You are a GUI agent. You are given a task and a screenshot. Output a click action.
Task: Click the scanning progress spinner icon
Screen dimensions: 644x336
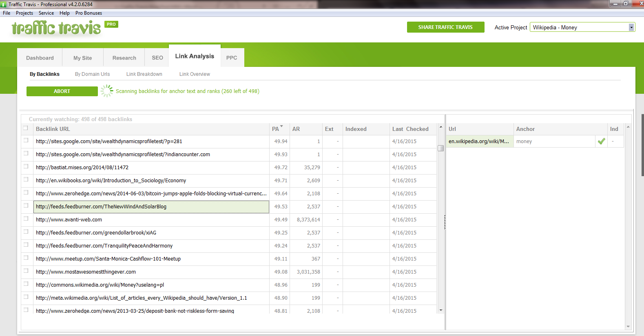107,91
